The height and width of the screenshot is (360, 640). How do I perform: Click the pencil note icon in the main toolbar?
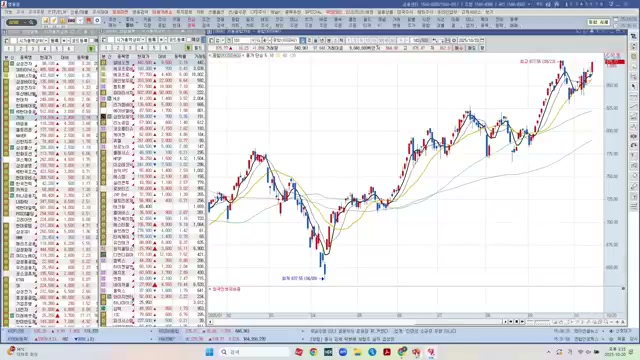[53, 20]
